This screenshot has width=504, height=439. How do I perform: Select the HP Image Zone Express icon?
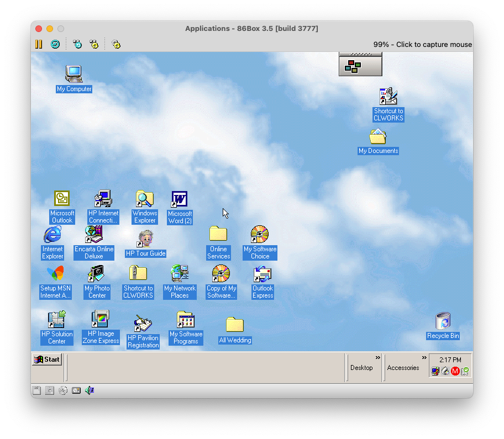click(101, 327)
